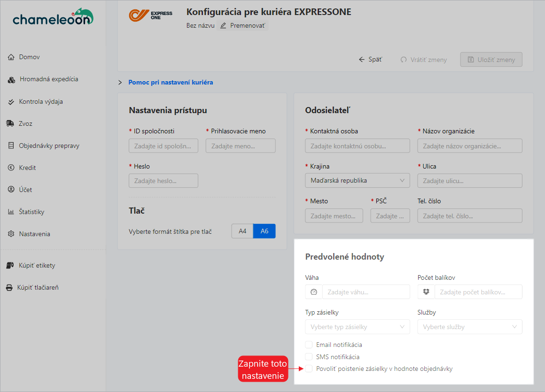Click the Späť back button
Screen dimensions: 545x392
pyautogui.click(x=370, y=60)
